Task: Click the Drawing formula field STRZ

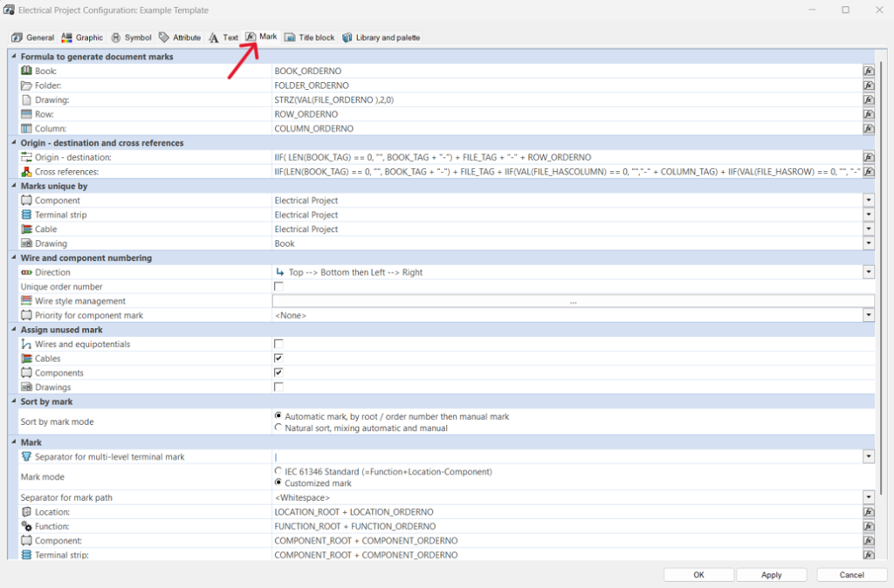Action: coord(567,99)
